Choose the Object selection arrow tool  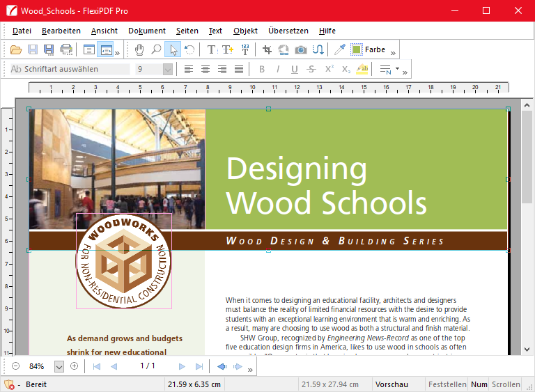pyautogui.click(x=173, y=49)
